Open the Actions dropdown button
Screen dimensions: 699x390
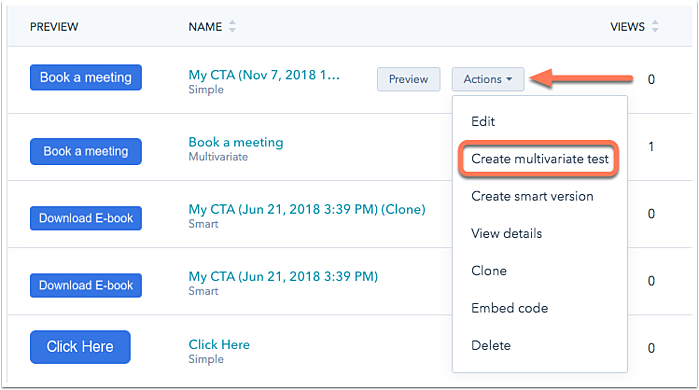click(488, 79)
